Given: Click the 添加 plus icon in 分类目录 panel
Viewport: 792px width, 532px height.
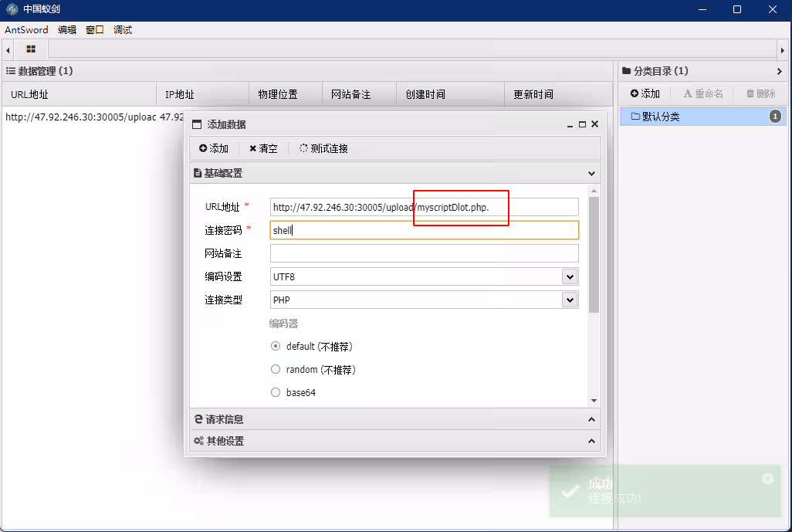Looking at the screenshot, I should [635, 93].
